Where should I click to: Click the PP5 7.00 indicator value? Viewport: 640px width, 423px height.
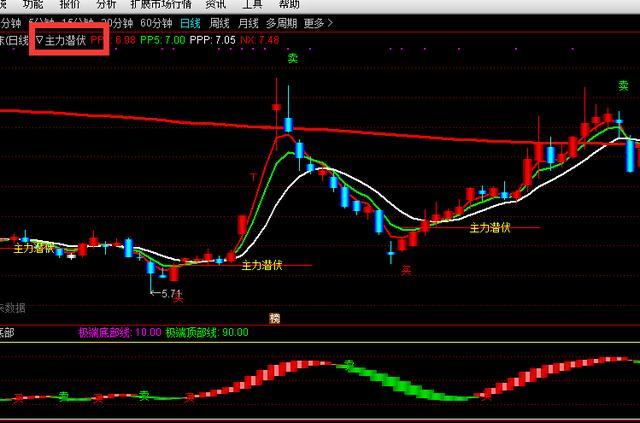tap(162, 41)
